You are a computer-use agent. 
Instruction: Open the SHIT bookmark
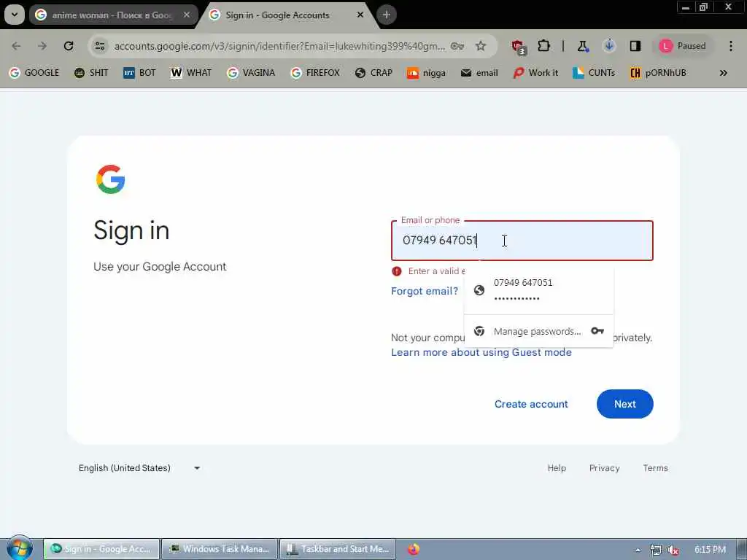click(91, 72)
